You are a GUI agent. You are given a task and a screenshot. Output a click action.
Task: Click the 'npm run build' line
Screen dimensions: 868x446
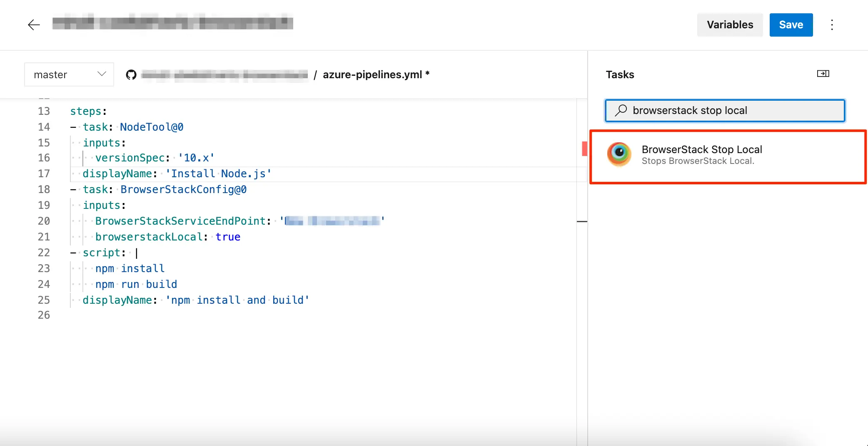point(136,284)
